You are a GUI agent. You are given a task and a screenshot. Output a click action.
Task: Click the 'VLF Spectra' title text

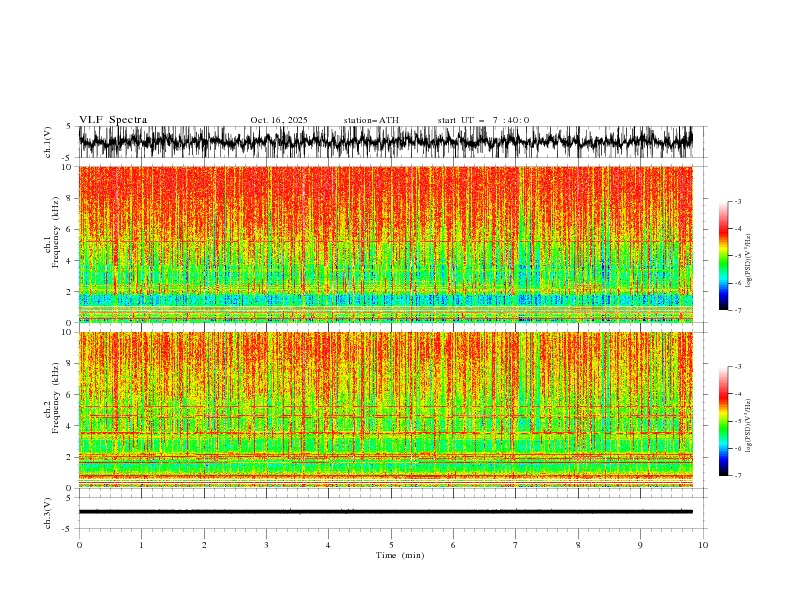113,120
